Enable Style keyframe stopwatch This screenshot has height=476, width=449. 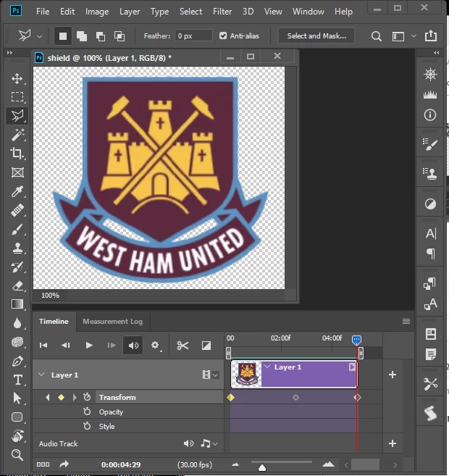(x=87, y=426)
